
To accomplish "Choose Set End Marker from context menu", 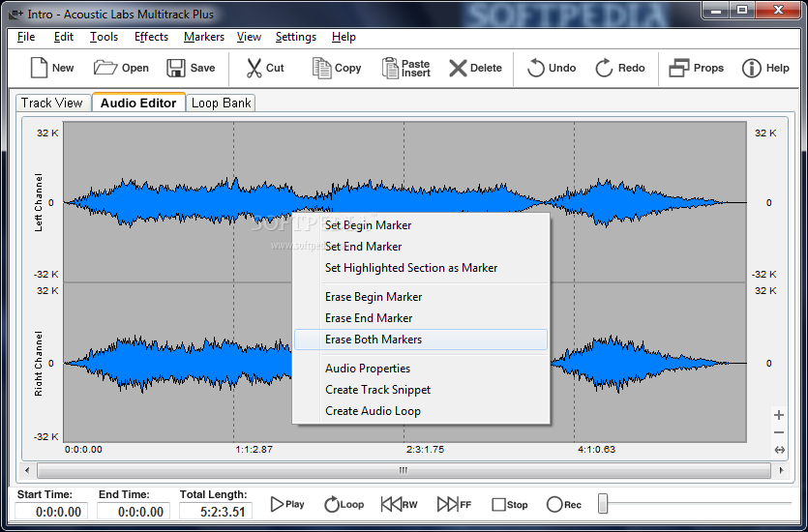I will [421, 247].
